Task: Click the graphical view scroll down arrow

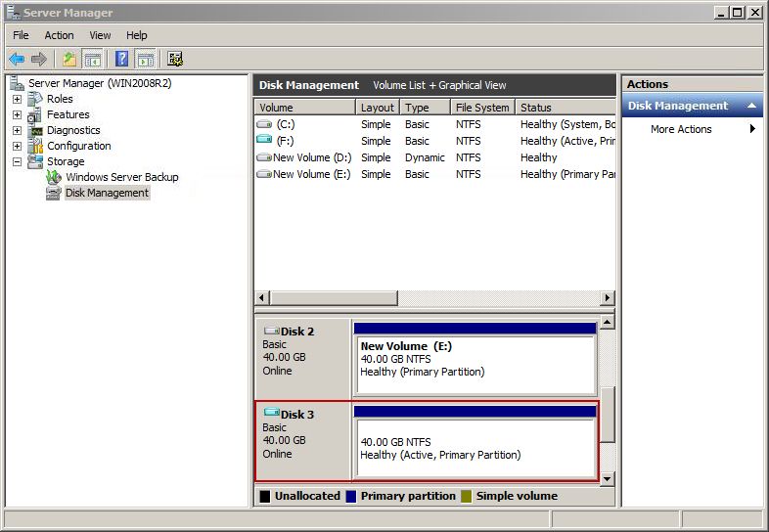Action: point(608,478)
